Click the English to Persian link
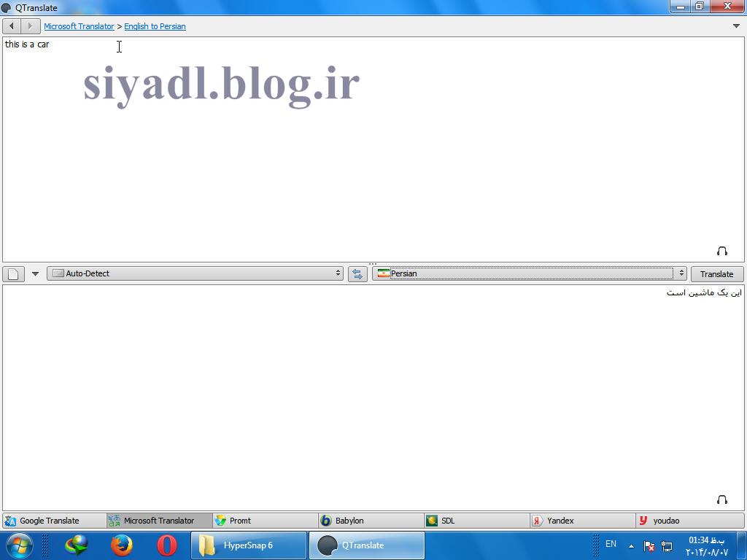747x560 pixels. pos(155,27)
